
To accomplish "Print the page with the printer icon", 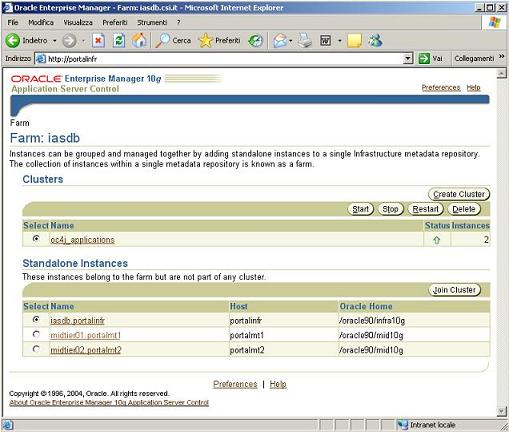I will point(305,40).
